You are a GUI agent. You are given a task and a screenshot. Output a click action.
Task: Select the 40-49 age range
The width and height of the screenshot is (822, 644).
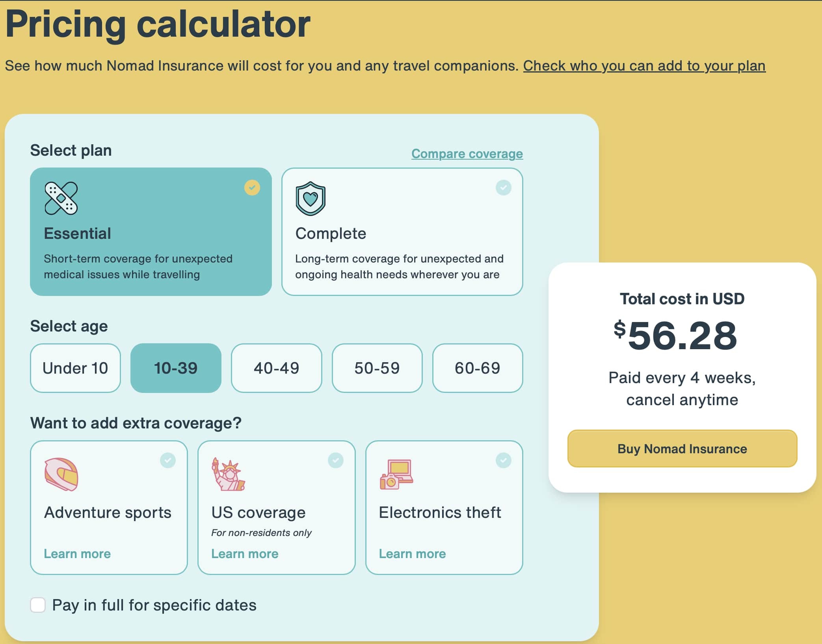pyautogui.click(x=276, y=368)
